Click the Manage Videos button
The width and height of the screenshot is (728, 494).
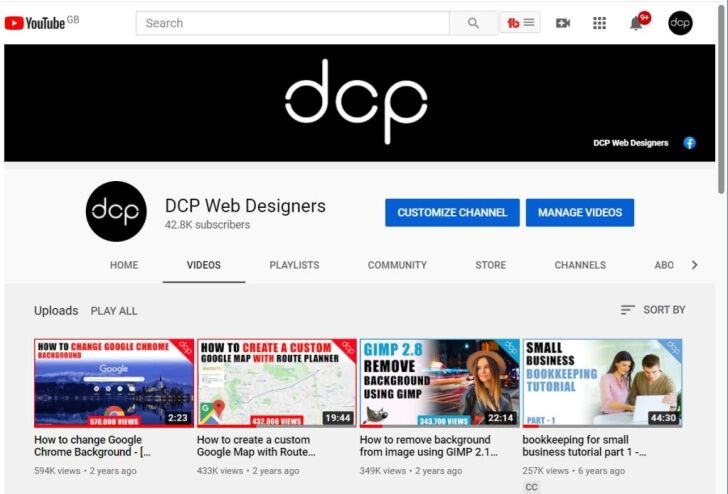click(580, 213)
